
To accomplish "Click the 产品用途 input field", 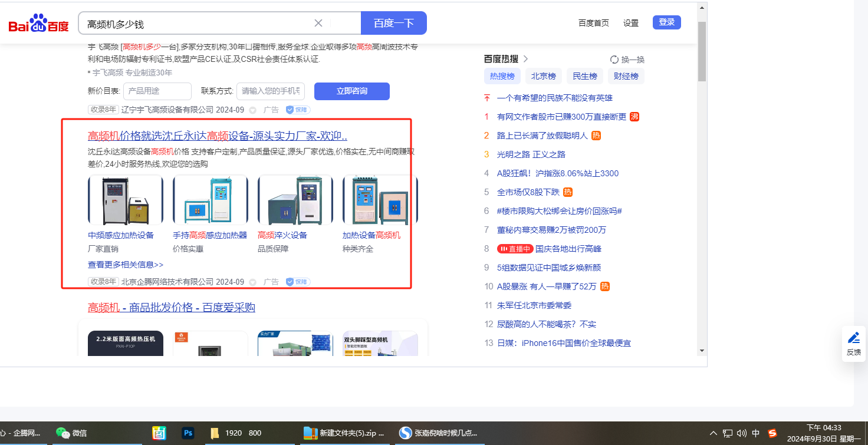I will pyautogui.click(x=157, y=91).
